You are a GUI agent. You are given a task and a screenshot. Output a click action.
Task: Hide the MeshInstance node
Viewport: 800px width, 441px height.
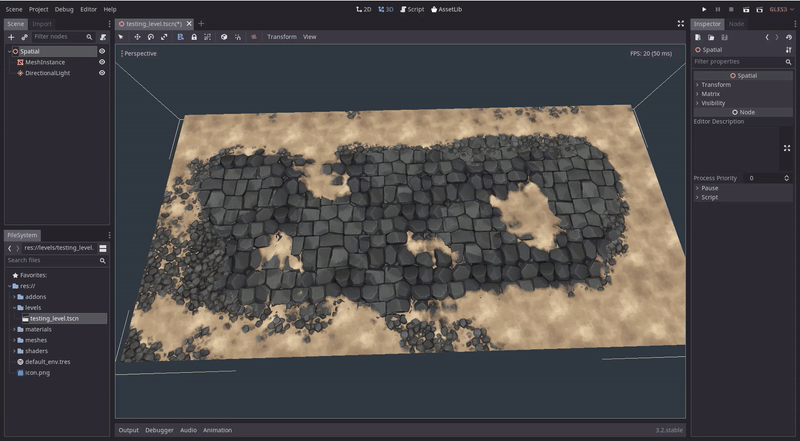102,62
